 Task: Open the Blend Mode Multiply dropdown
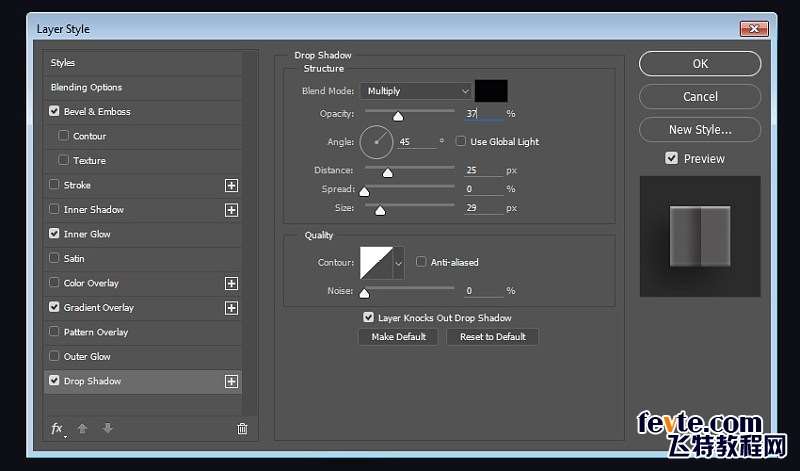pos(416,91)
